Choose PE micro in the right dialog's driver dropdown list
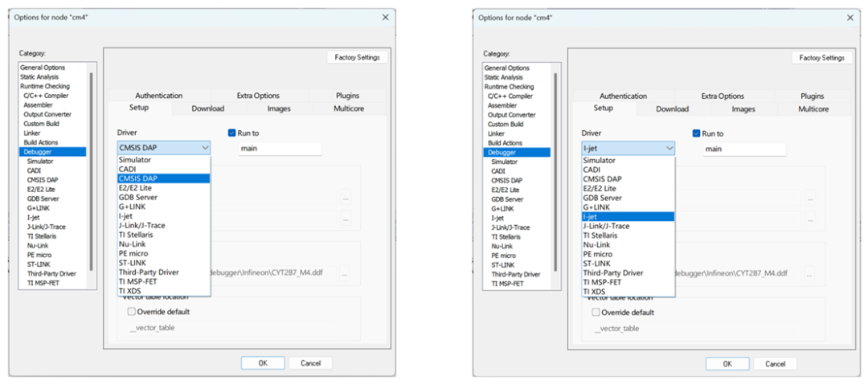Image resolution: width=868 pixels, height=385 pixels. (628, 254)
